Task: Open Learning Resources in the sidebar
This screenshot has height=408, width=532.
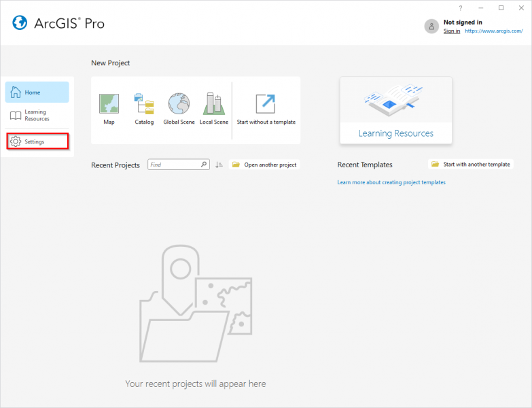Action: point(37,116)
